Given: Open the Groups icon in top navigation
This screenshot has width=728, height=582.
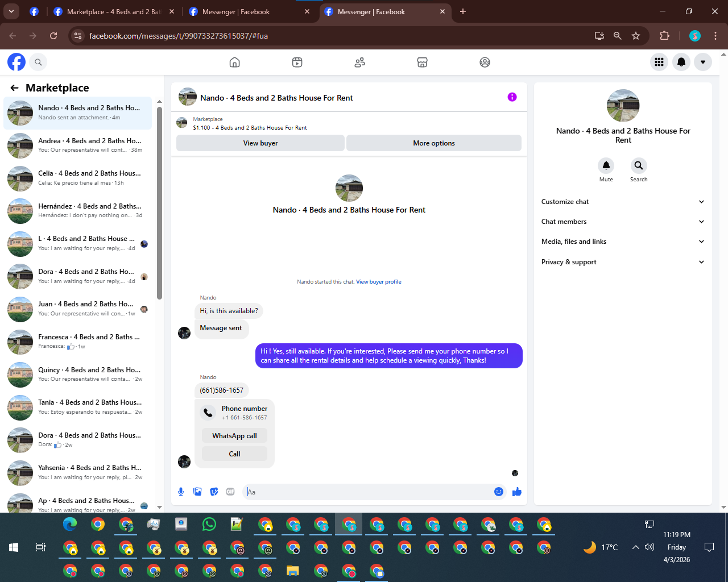Looking at the screenshot, I should [485, 62].
